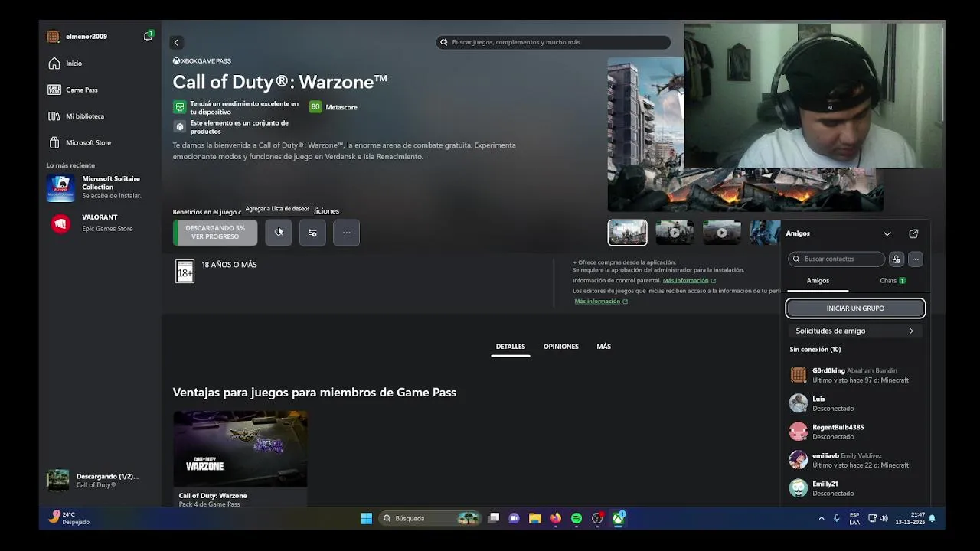Select friend Emiliy21

[855, 488]
